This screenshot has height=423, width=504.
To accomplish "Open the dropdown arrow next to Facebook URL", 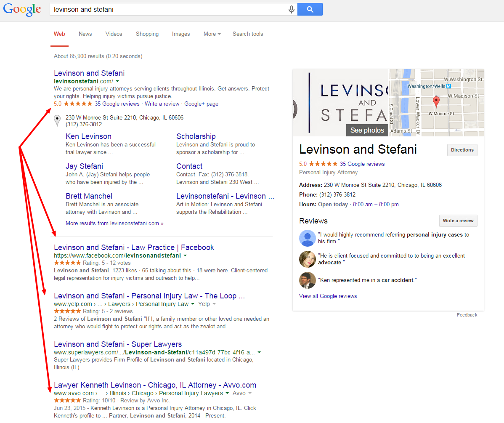I will pos(185,255).
